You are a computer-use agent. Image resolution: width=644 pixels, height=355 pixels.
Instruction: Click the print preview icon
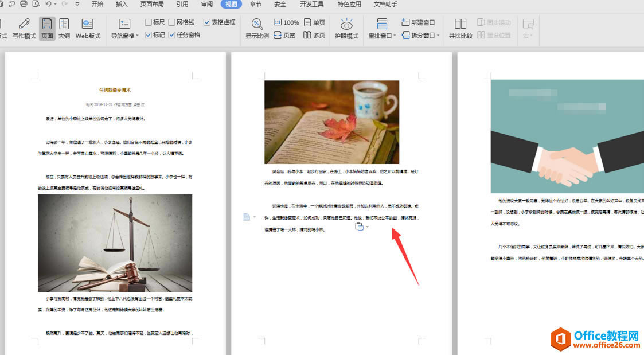click(x=36, y=4)
